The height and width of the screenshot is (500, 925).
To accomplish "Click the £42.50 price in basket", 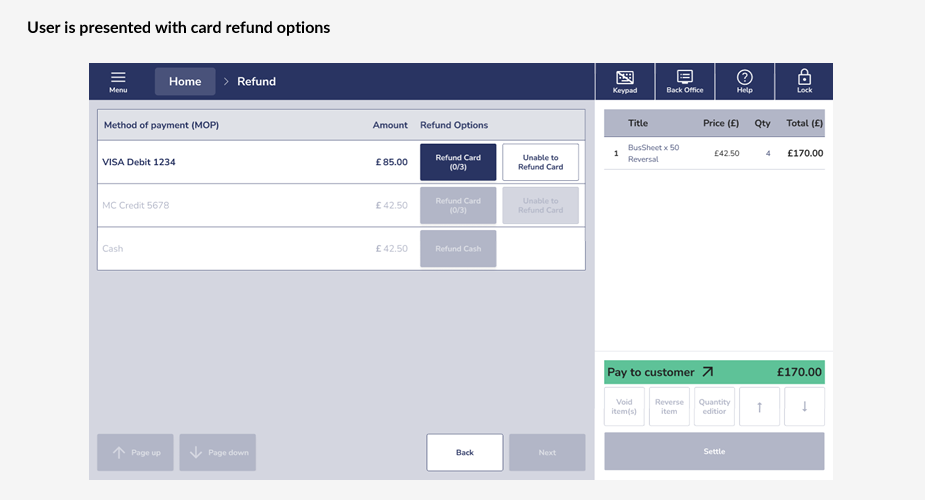I will [727, 153].
